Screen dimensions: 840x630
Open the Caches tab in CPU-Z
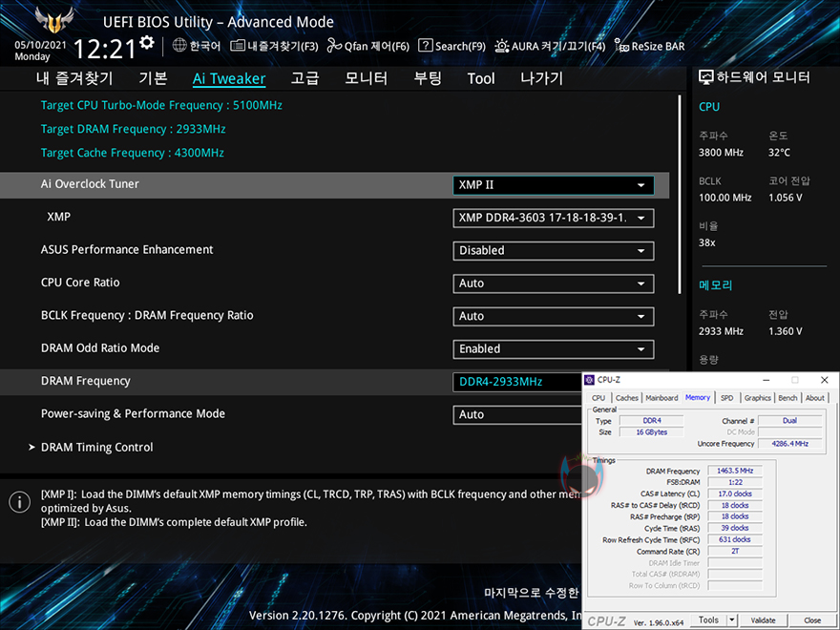coord(627,398)
